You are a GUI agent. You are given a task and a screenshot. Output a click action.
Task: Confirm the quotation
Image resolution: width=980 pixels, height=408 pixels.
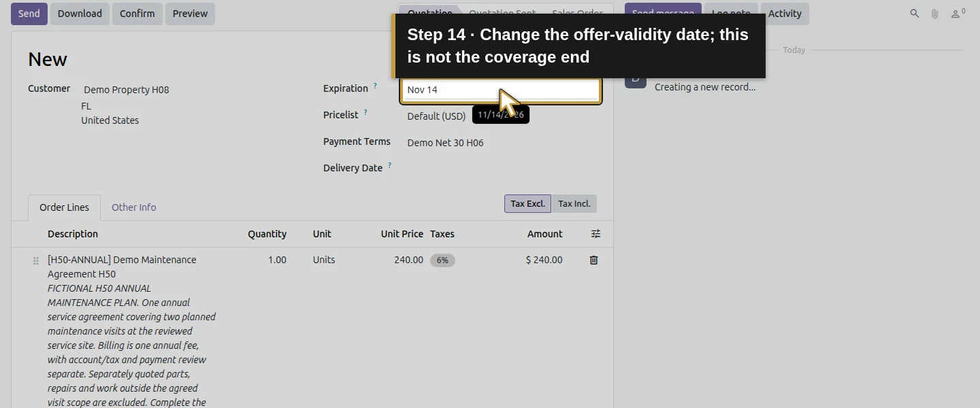137,14
